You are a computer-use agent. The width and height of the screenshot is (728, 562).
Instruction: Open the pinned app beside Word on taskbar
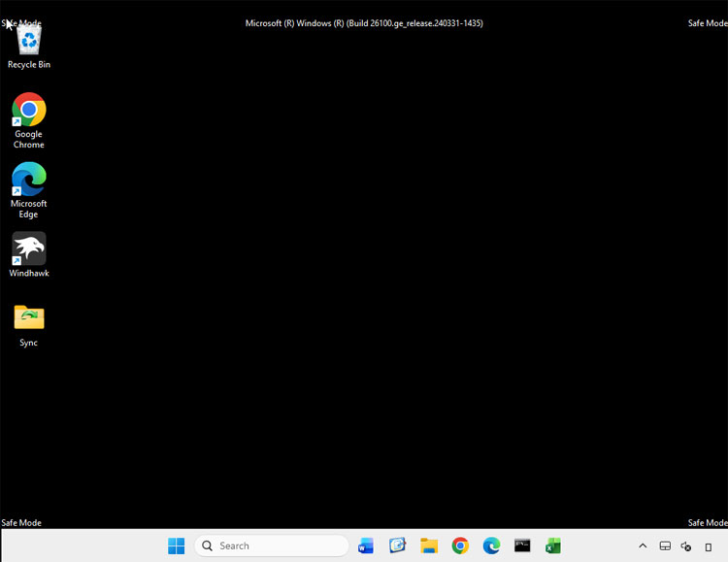[397, 545]
